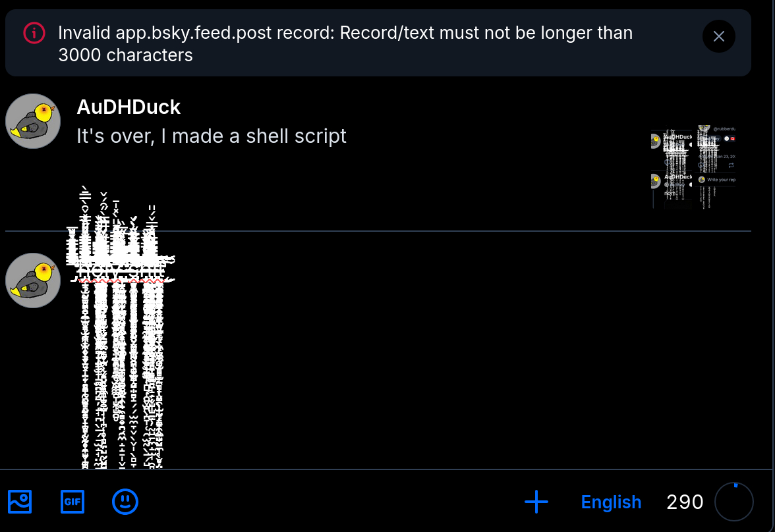Open the left attached screenshot thumbnail
Viewport: 775px width, 532px height.
tap(671, 168)
